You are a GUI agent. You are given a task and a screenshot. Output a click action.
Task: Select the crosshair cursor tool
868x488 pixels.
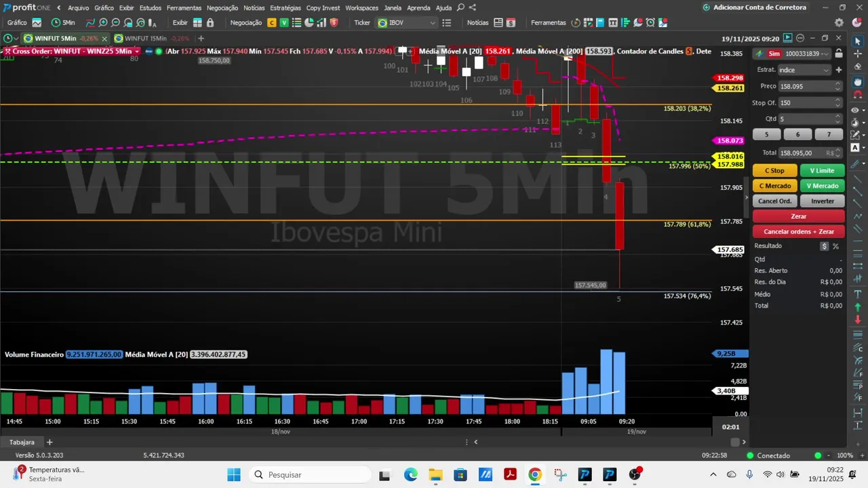[858, 54]
